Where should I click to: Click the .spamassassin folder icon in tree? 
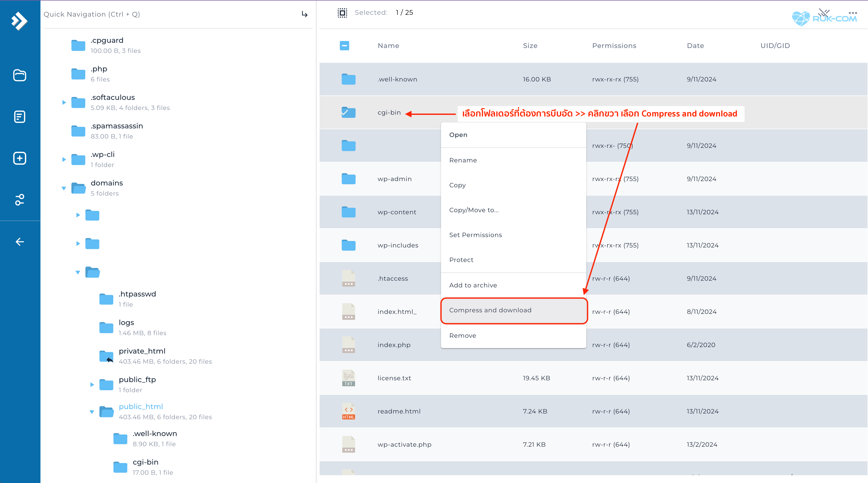tap(78, 131)
